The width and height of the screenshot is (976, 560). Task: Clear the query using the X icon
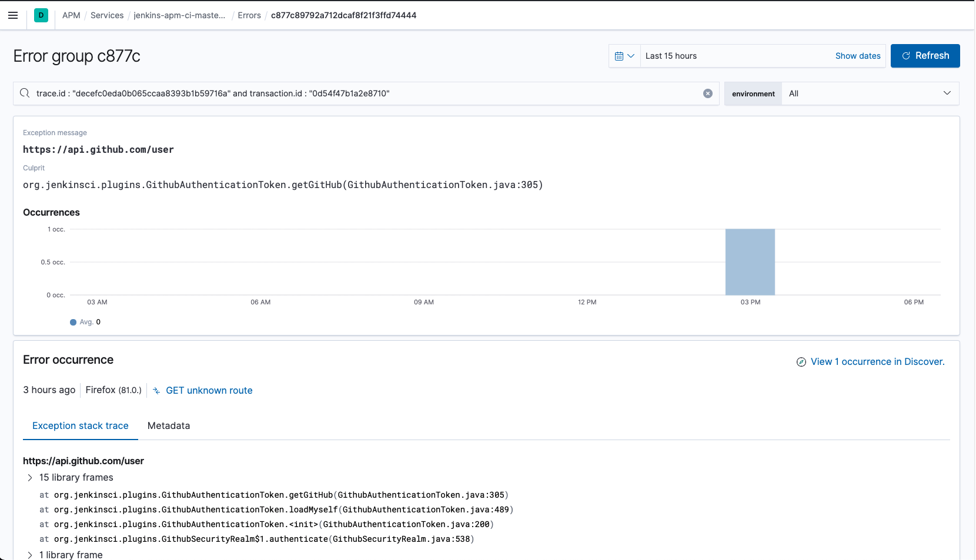coord(707,93)
